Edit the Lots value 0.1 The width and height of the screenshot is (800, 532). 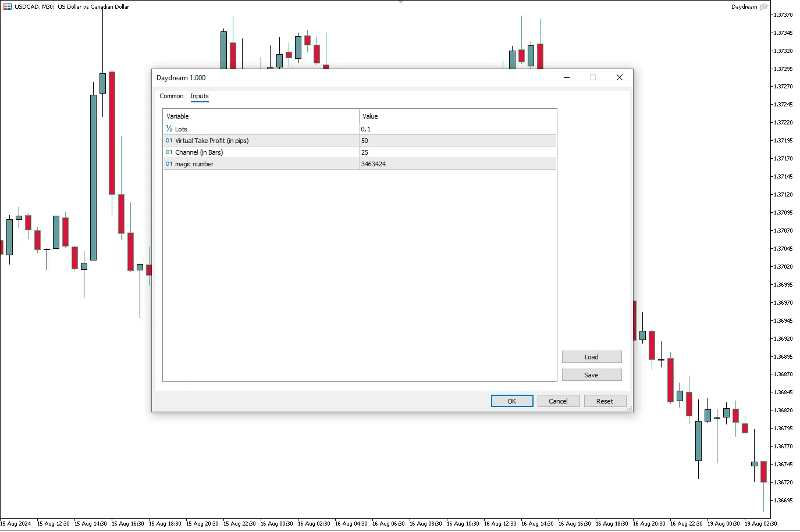point(458,129)
